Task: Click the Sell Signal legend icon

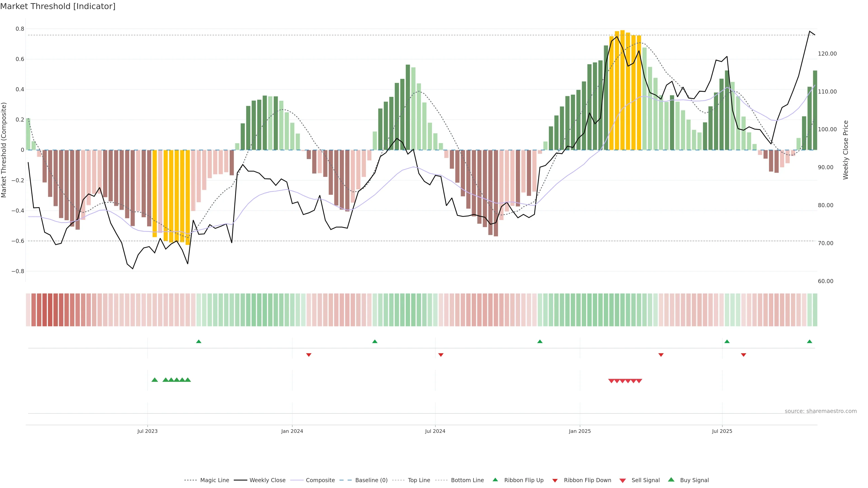Action: pos(622,481)
